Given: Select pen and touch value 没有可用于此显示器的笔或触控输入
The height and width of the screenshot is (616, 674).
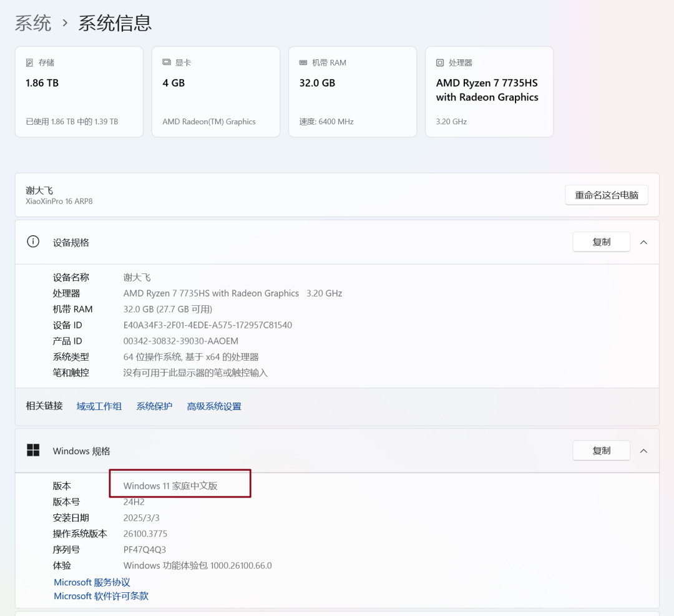Looking at the screenshot, I should (195, 373).
